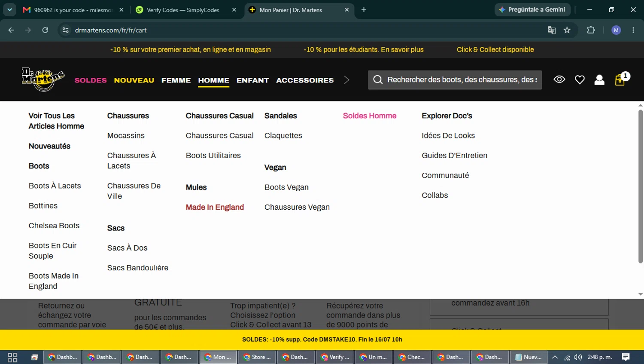644x364 pixels.
Task: Open the FEMME navigation menu
Action: click(176, 80)
